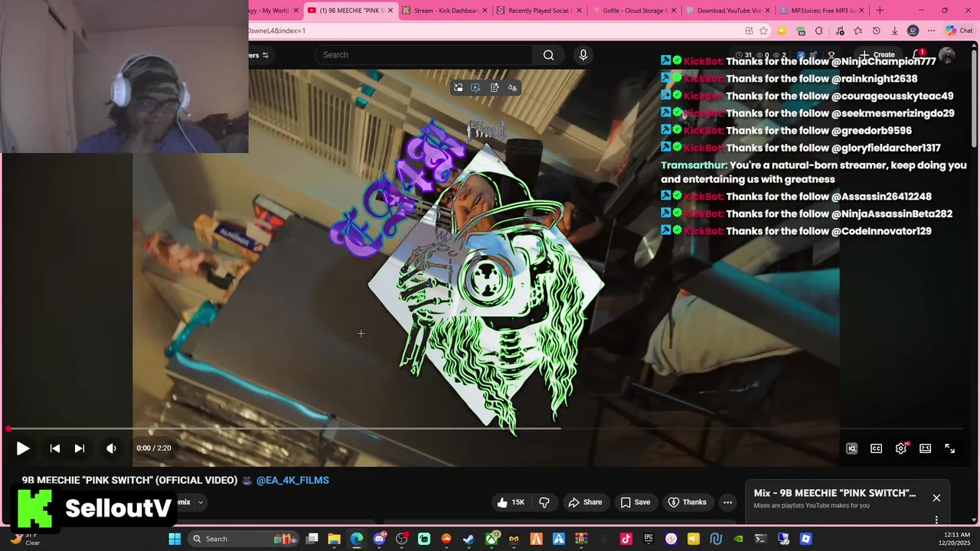
Task: Search with voice microphone
Action: coord(583,55)
